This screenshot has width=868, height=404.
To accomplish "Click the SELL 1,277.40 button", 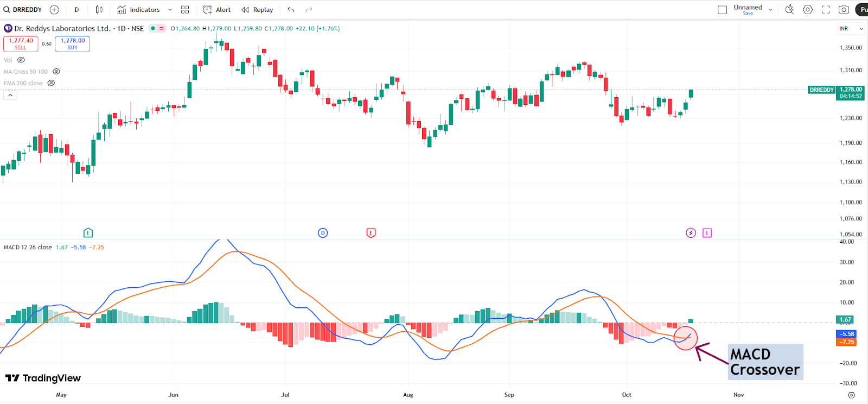I will click(21, 43).
